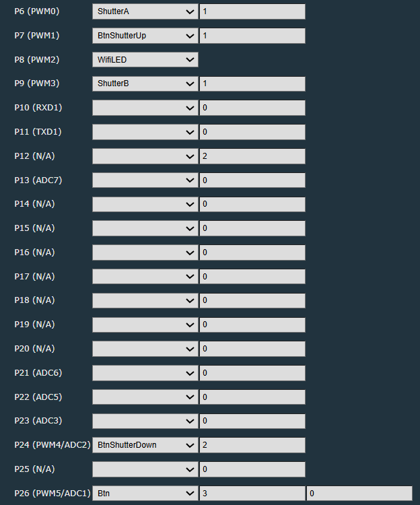Open the P7 BtnShutterUp role dropdown
This screenshot has width=420, height=505.
(145, 36)
